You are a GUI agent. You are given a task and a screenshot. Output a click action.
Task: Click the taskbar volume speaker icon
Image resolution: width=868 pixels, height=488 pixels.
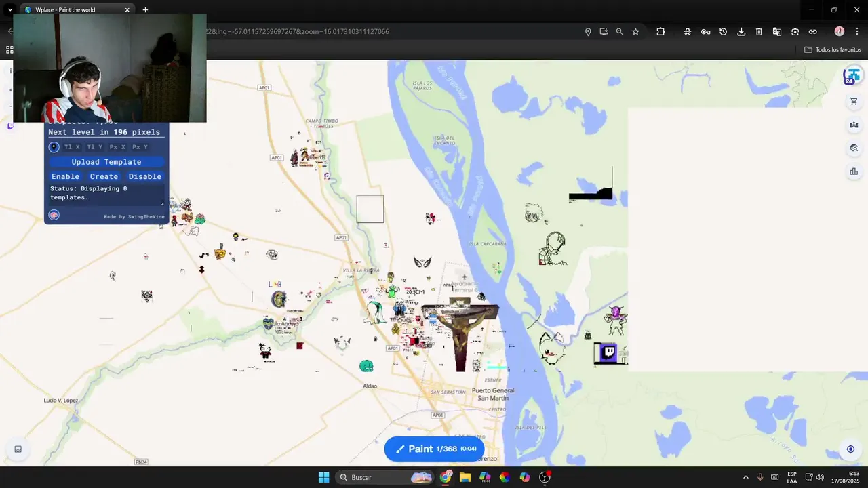820,477
